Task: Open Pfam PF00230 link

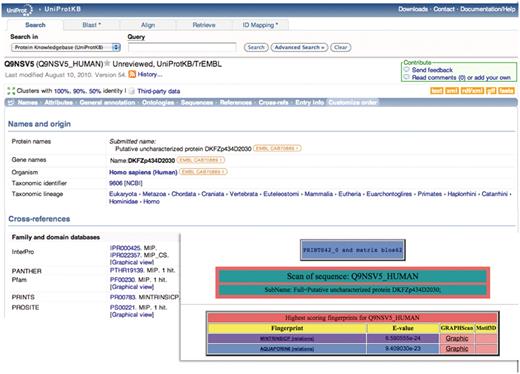Action: coord(122,279)
